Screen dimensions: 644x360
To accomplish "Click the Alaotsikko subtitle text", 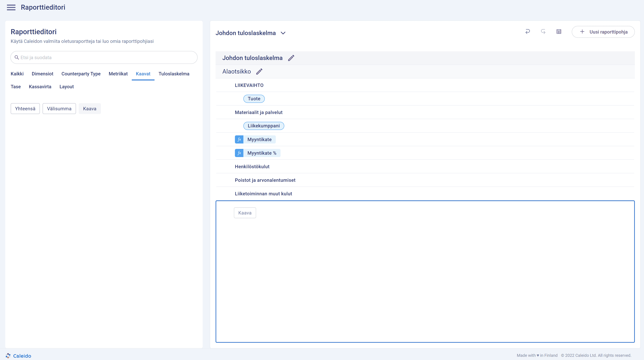I will click(236, 72).
